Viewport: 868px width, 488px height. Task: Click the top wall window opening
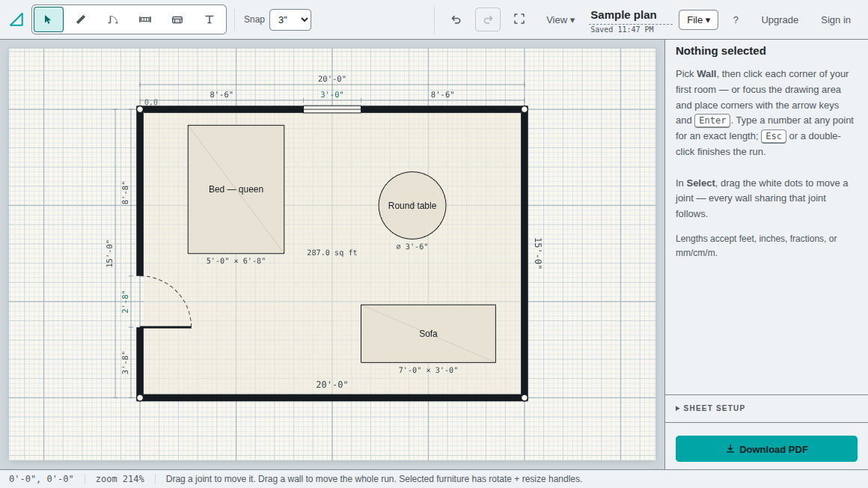pos(332,110)
